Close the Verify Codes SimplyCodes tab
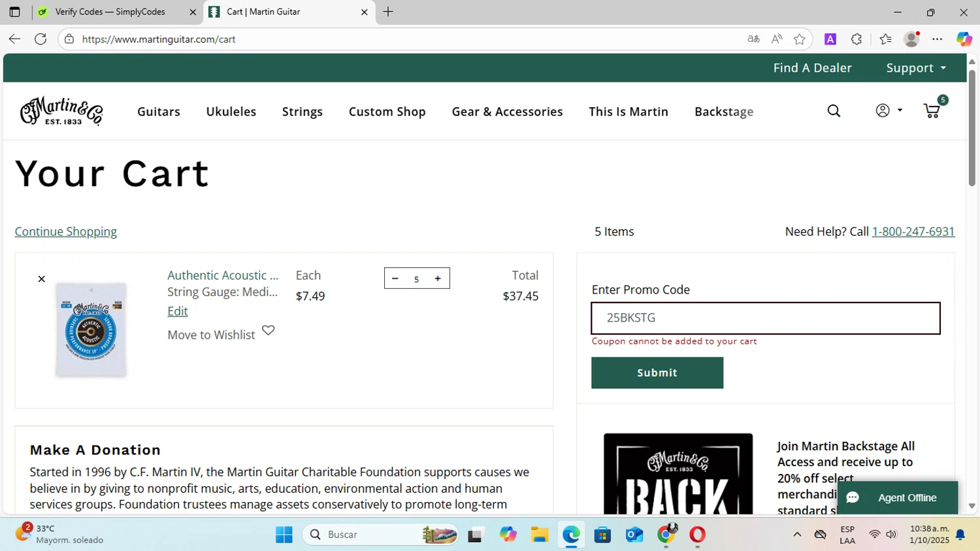Viewport: 980px width, 551px height. coord(193,12)
